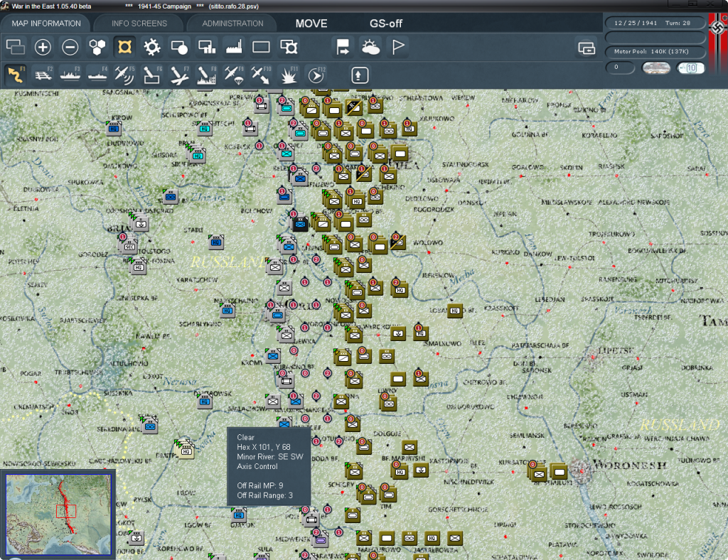728x560 pixels.
Task: Click the snowy ground condition thumbnail
Action: pyautogui.click(x=655, y=68)
